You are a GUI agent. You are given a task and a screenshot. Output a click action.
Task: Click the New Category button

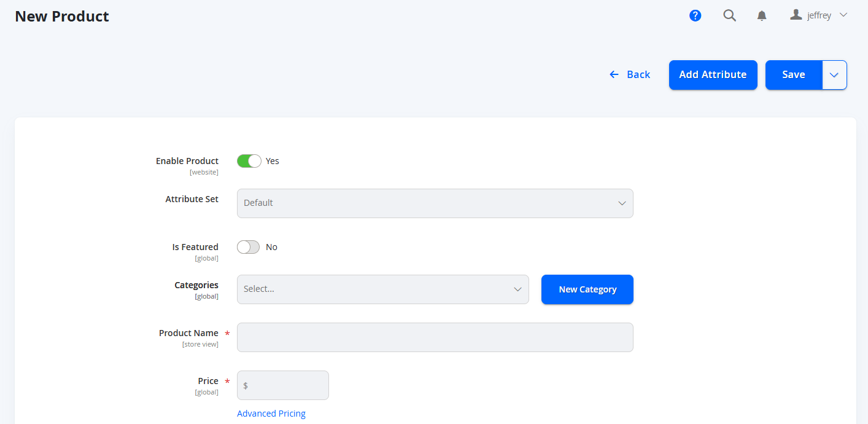click(587, 289)
